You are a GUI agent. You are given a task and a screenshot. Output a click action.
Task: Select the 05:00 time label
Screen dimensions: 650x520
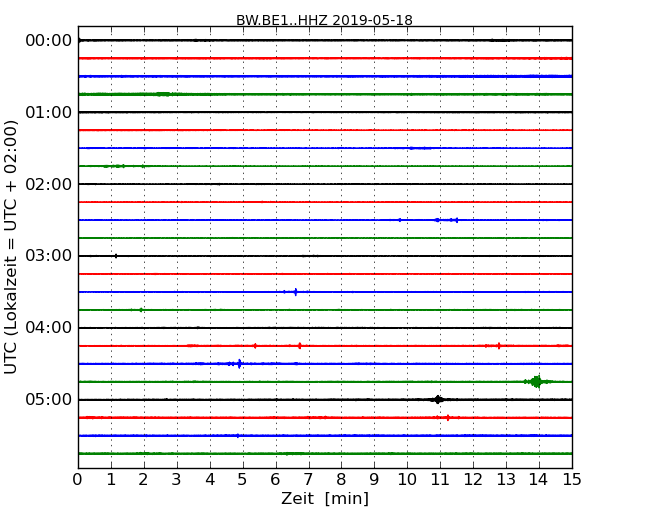coord(49,400)
